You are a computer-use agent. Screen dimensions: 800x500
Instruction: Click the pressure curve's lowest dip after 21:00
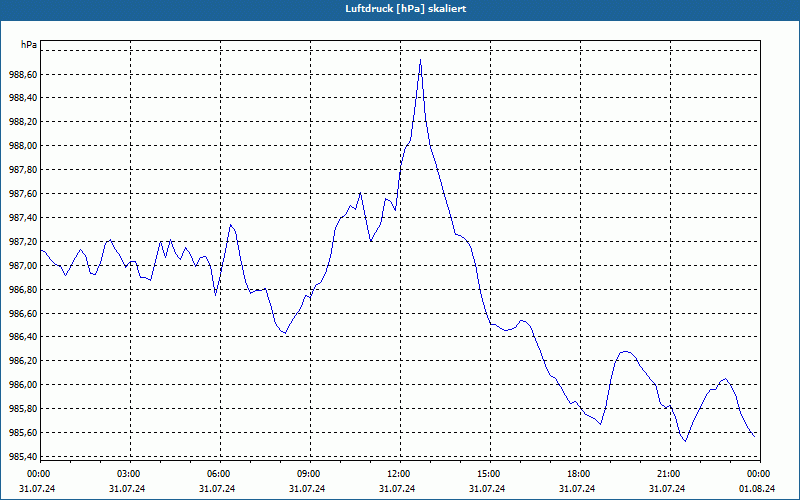point(685,441)
